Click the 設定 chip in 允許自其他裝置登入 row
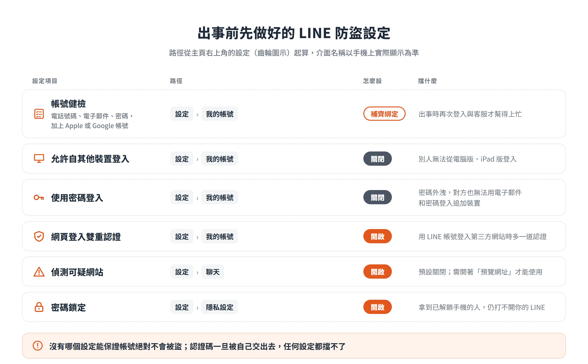 pyautogui.click(x=182, y=159)
